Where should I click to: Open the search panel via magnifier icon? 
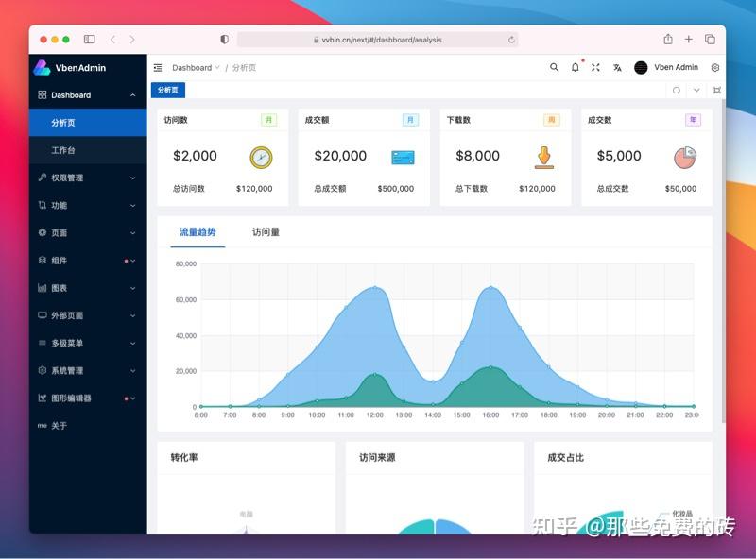pos(555,67)
